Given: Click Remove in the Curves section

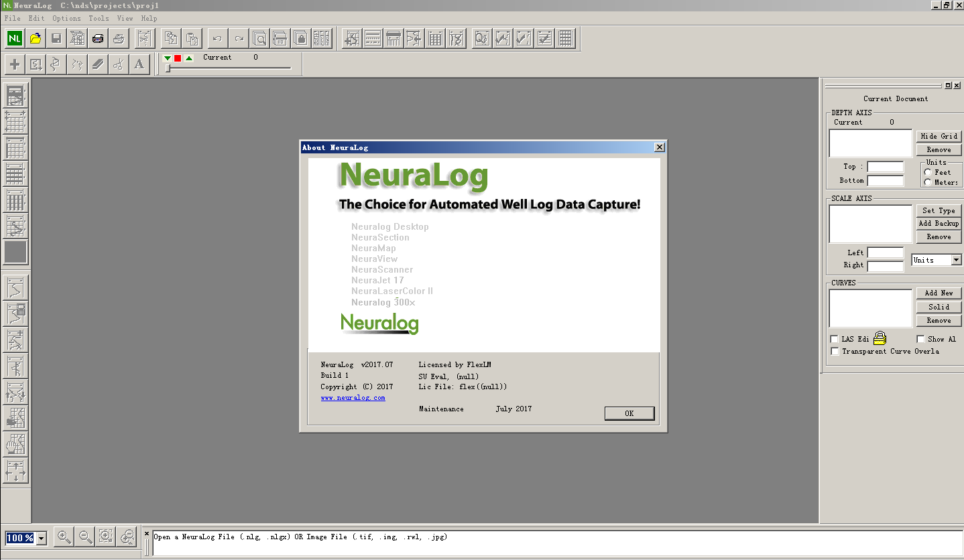Looking at the screenshot, I should coord(939,320).
